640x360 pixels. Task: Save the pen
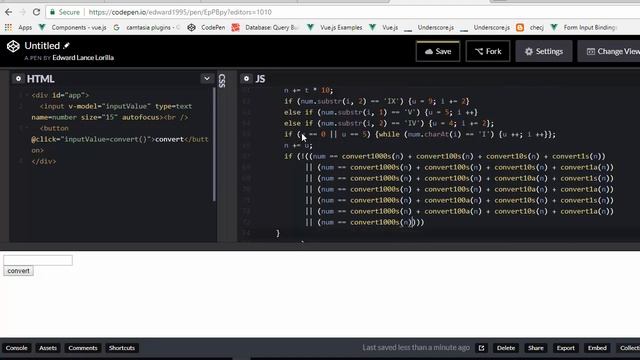pos(438,51)
